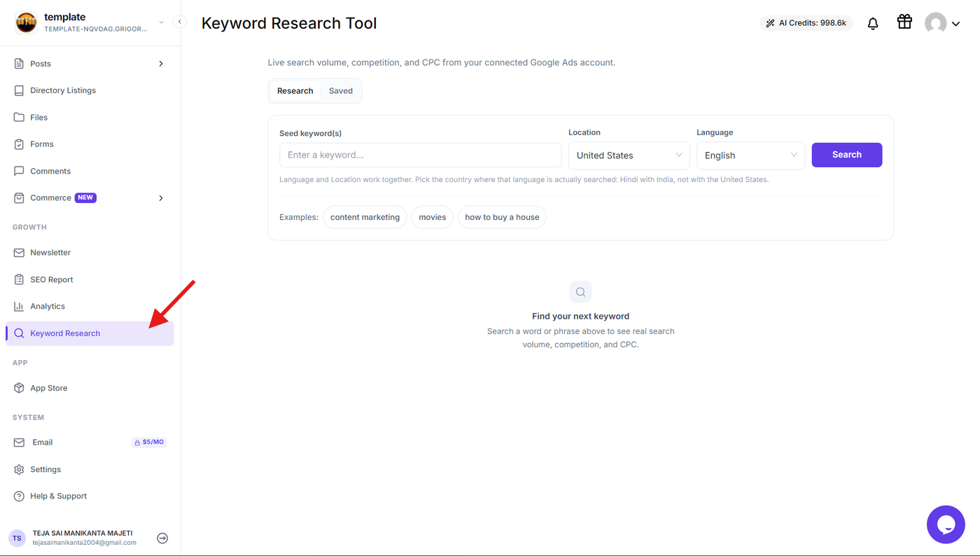Switch to the Saved tab
The height and width of the screenshot is (556, 980).
341,91
